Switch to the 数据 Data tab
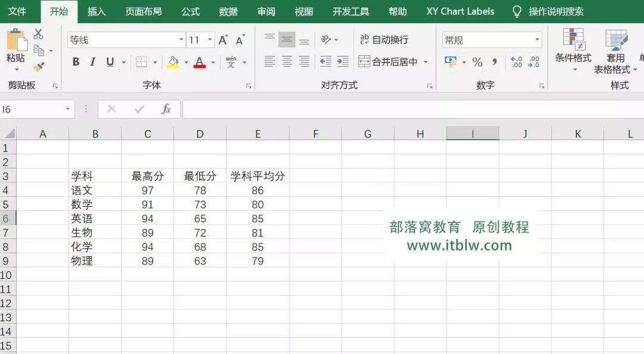Screen dimensions: 644x354 click(228, 11)
